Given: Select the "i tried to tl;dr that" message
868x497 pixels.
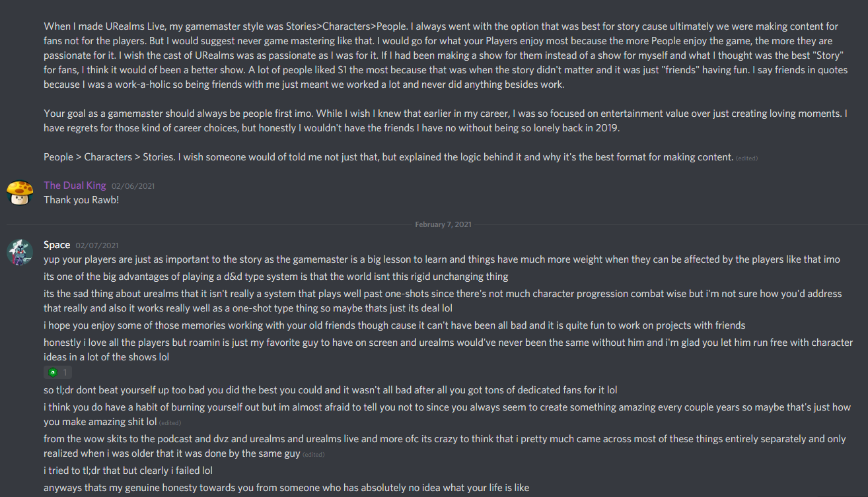Looking at the screenshot, I should pyautogui.click(x=128, y=471).
